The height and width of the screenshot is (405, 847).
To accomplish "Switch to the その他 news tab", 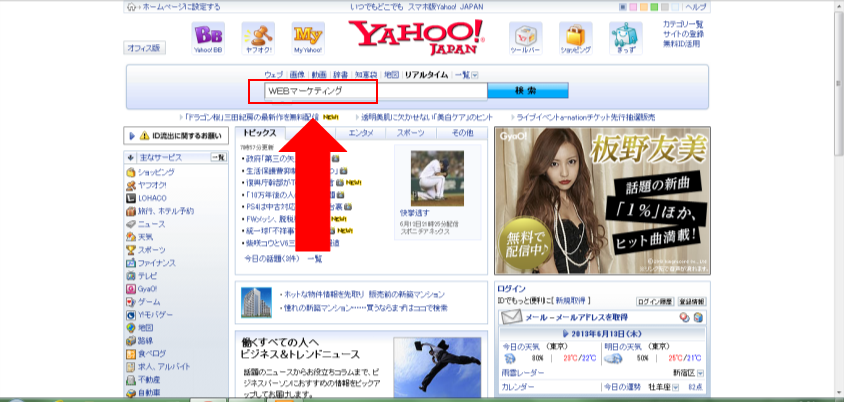I will click(x=462, y=133).
